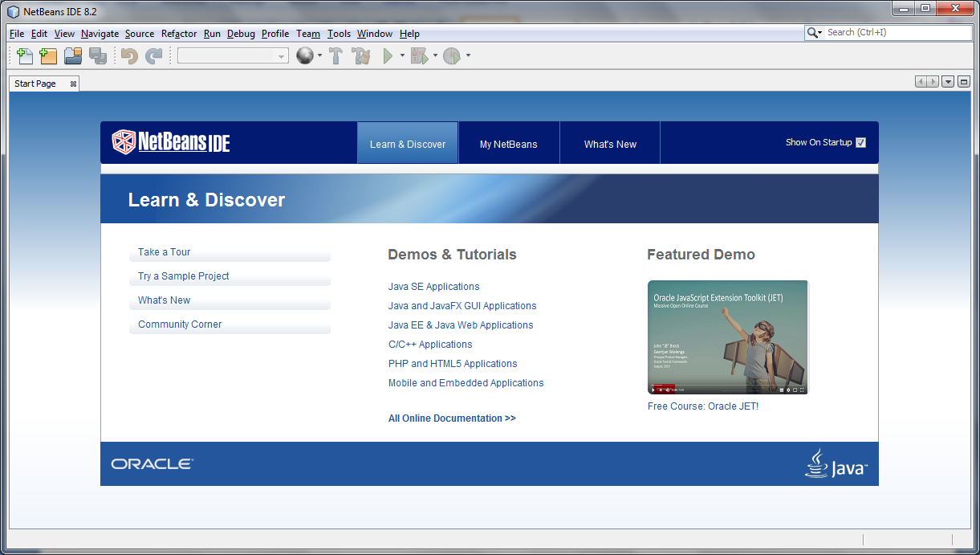The height and width of the screenshot is (555, 980).
Task: Open the Java SE Applications tutorial link
Action: 434,287
